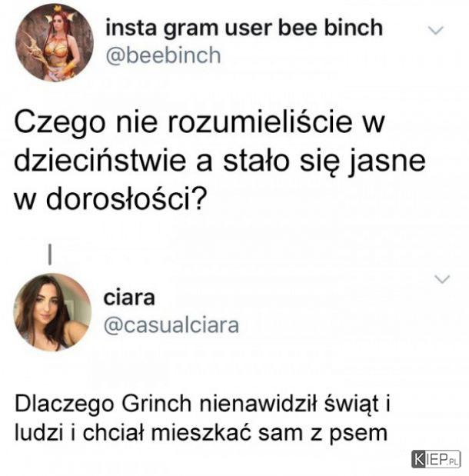Open the beebinch profile picture
The height and width of the screenshot is (476, 469).
pyautogui.click(x=55, y=42)
